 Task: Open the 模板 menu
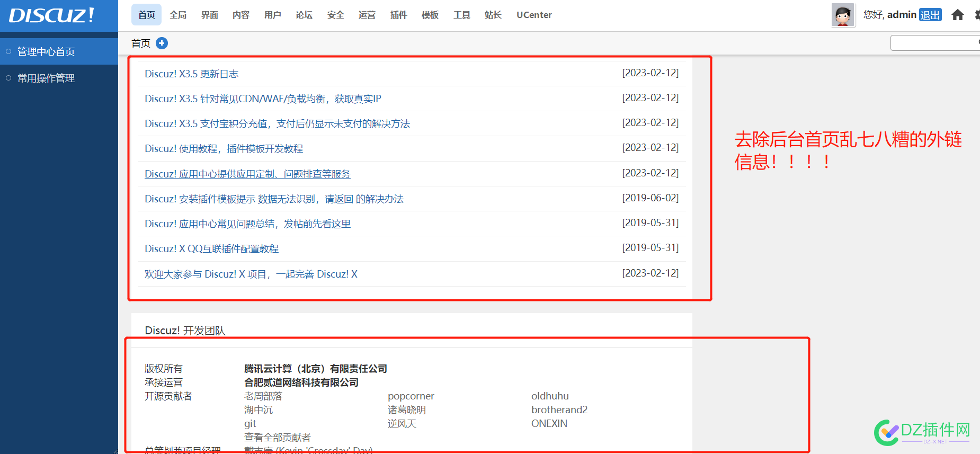430,15
